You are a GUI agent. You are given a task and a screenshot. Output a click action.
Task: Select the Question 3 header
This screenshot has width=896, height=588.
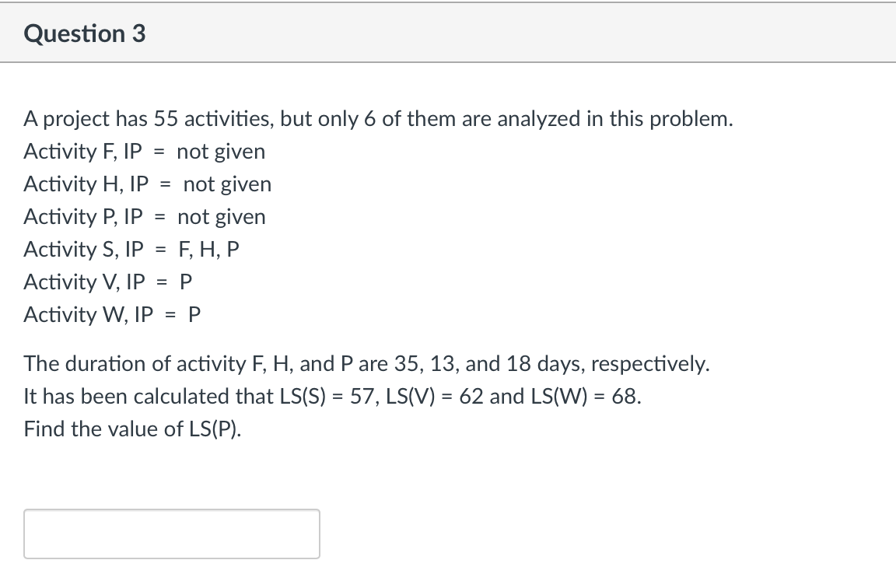point(85,33)
